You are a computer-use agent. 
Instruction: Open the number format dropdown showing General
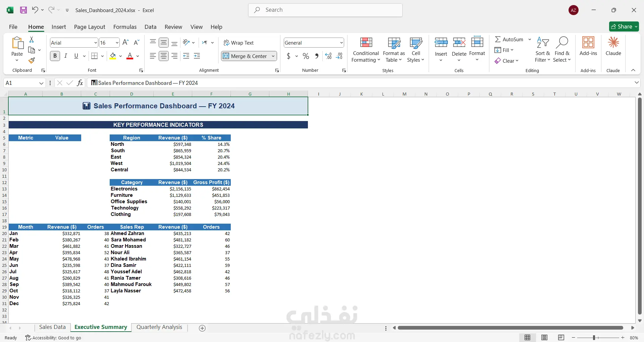tap(341, 43)
